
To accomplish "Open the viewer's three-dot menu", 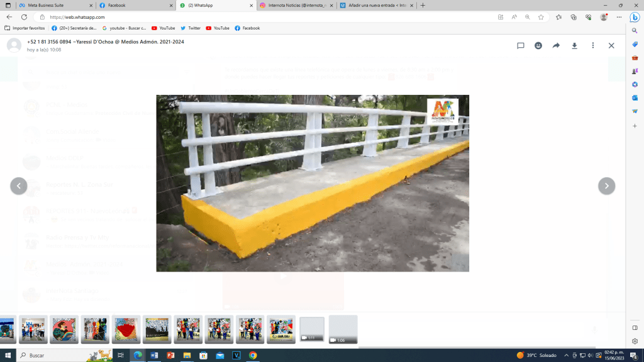I will click(592, 46).
